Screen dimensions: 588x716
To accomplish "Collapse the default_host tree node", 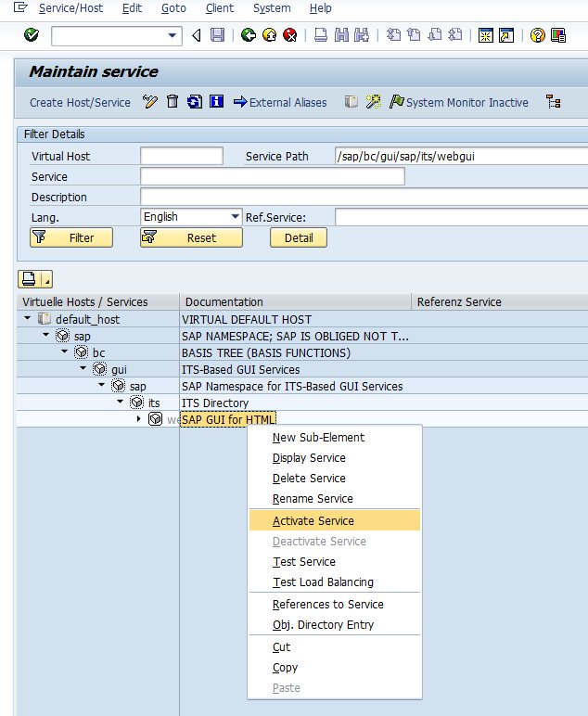I will 28,318.
